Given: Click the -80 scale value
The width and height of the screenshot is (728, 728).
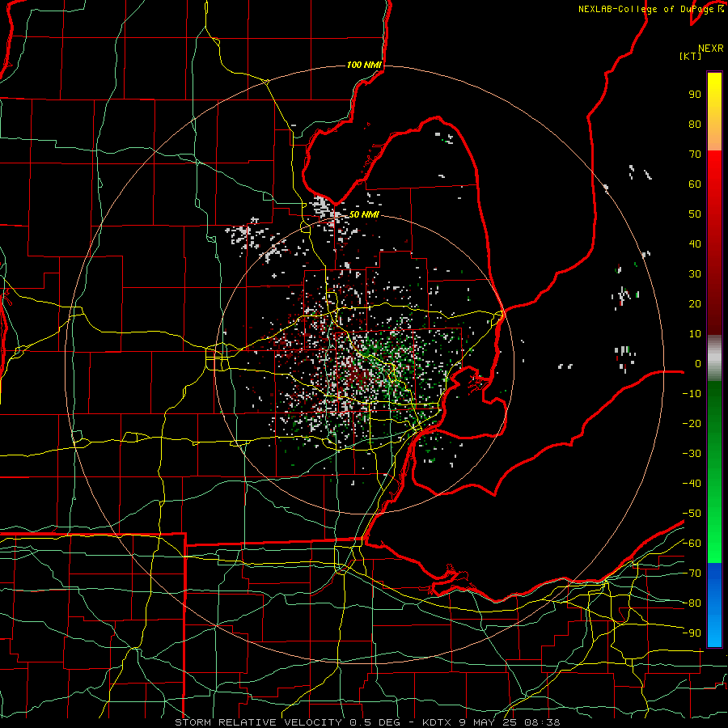Looking at the screenshot, I should [692, 603].
